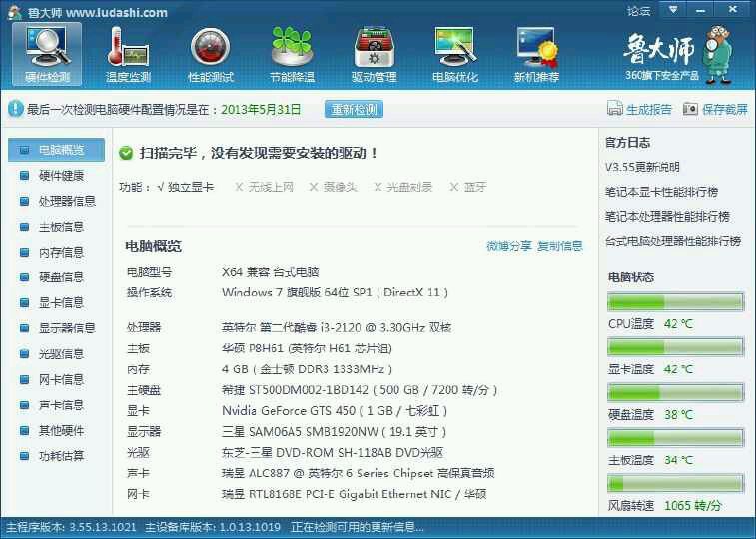Click the icon next to 显示器信息
The width and height of the screenshot is (756, 539).
tap(24, 328)
